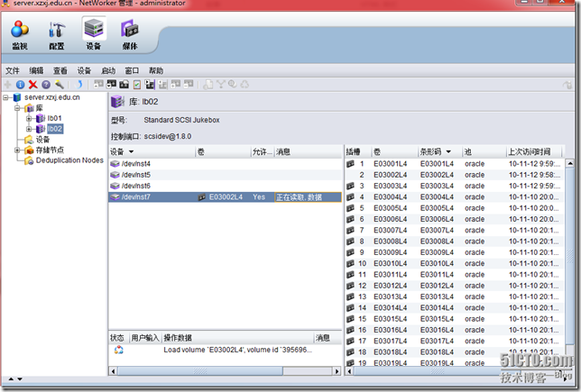Click the flashlight scan toolbar icon
This screenshot has width=581, height=392.
[x=60, y=85]
